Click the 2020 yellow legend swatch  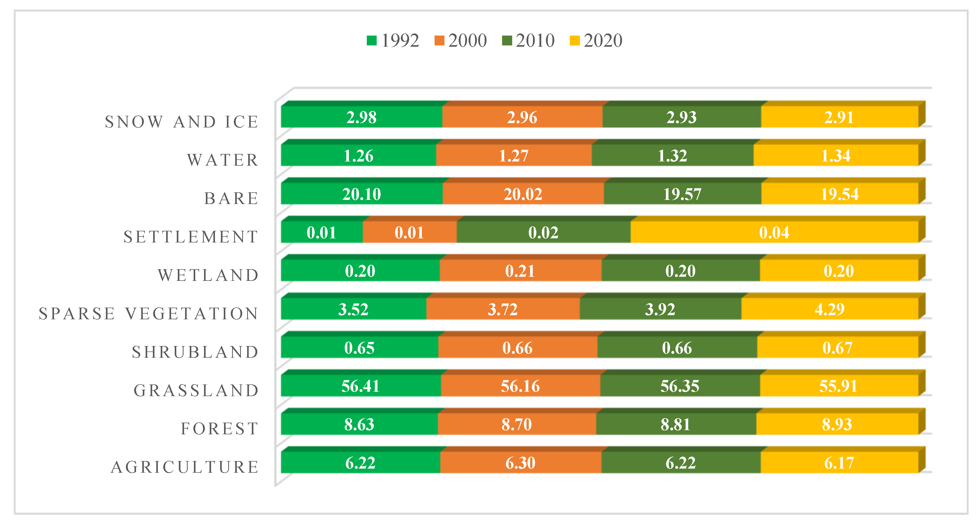coord(575,40)
